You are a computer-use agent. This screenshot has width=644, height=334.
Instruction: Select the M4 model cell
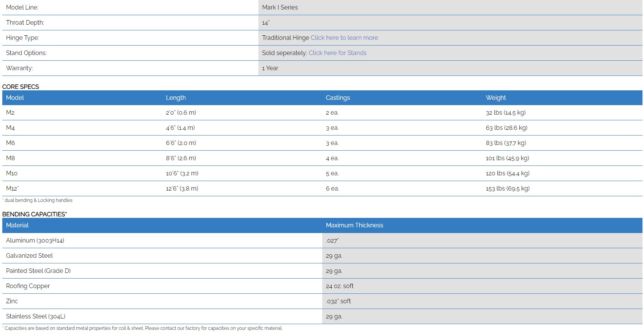point(10,128)
